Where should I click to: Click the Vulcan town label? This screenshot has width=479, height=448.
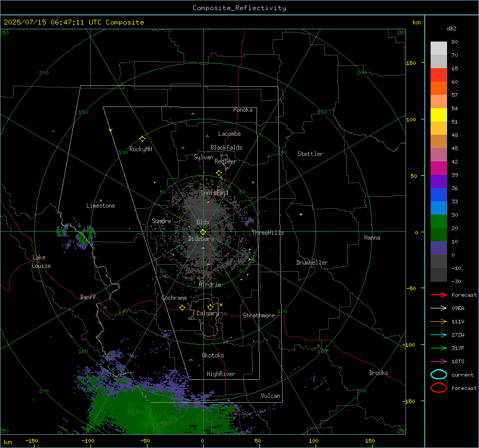click(x=271, y=396)
